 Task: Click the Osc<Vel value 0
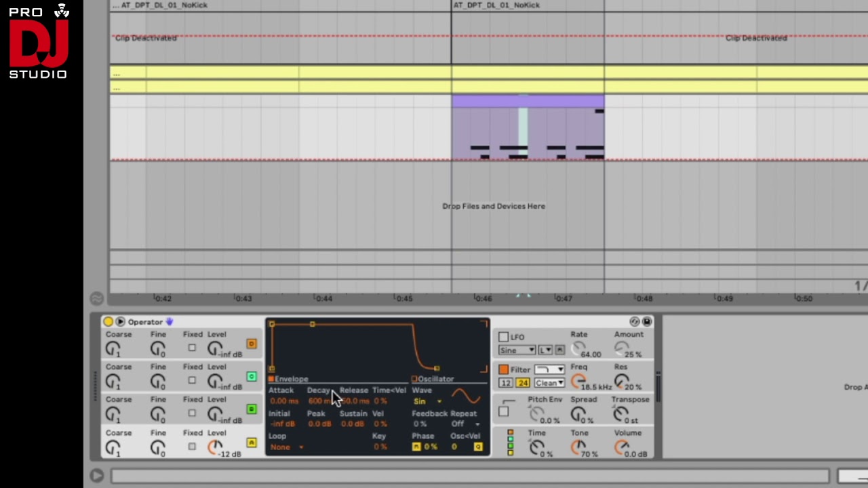[454, 447]
